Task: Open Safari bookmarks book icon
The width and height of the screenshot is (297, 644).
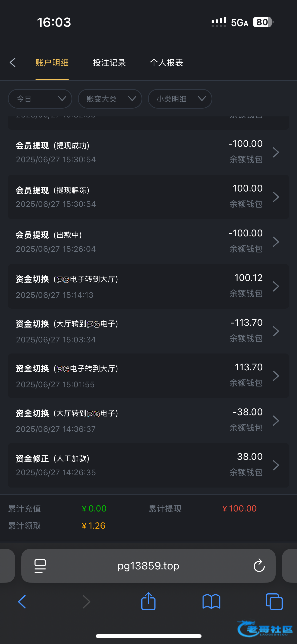Action: point(211,602)
